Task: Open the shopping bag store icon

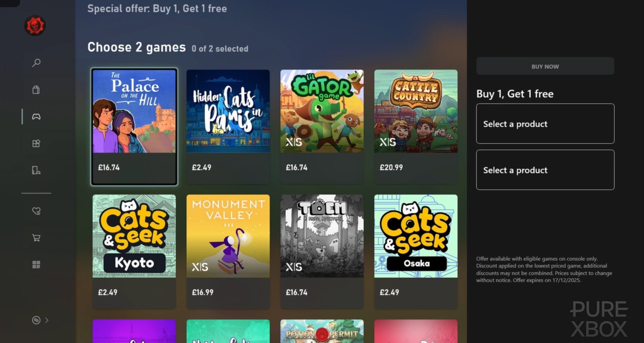Action: coord(36,90)
